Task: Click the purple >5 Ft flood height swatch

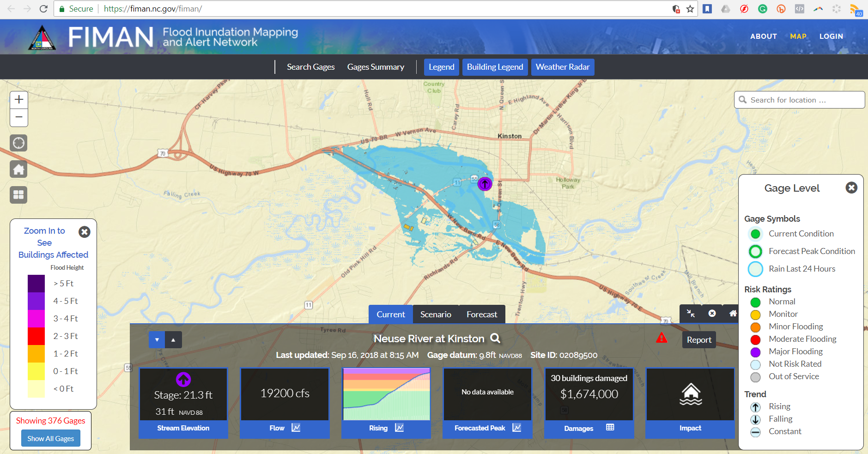Action: [x=36, y=283]
